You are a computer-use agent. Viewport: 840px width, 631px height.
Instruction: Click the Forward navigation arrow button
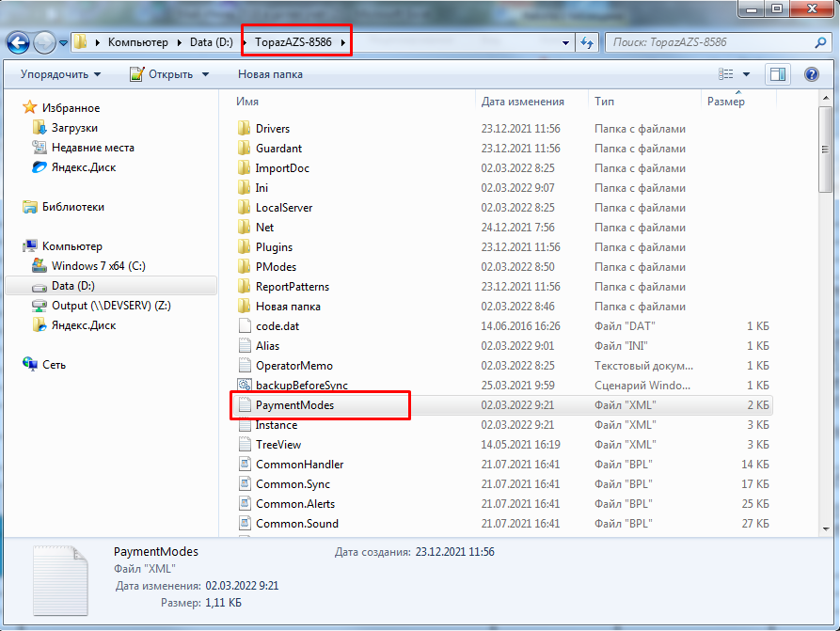coord(44,42)
